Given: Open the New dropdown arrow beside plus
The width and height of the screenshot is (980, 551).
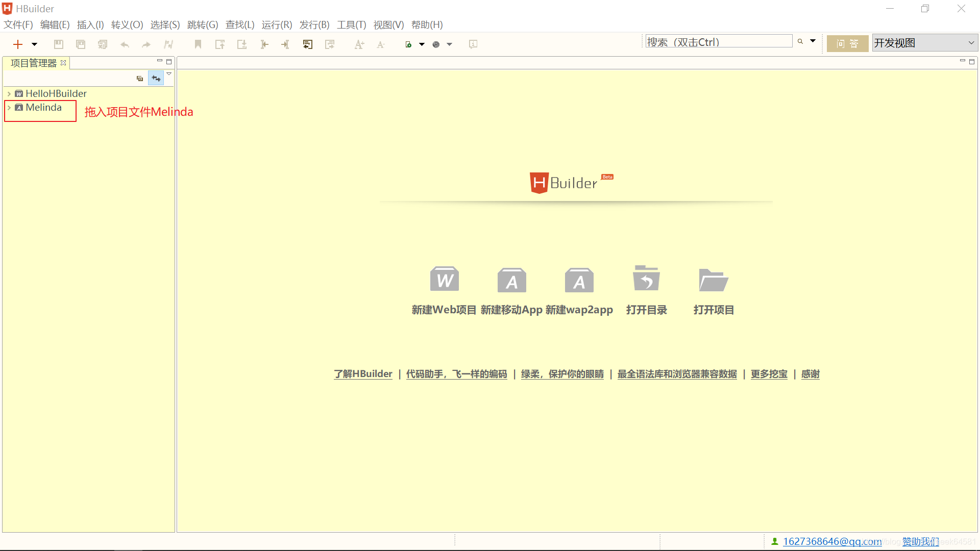Looking at the screenshot, I should click(34, 44).
